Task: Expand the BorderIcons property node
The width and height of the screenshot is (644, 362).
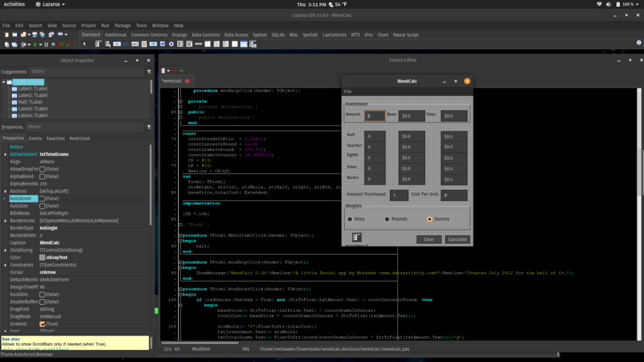Action: (6, 221)
